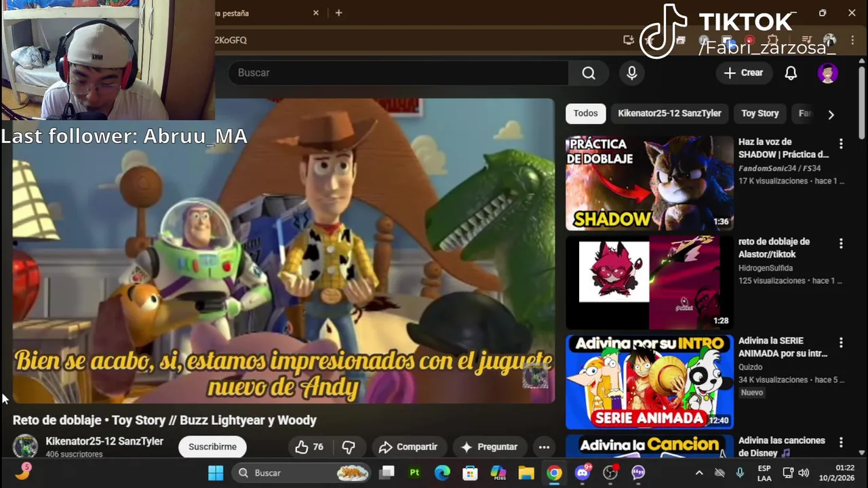This screenshot has width=868, height=488.
Task: Open Chrome profile avatar in toolbar
Action: click(x=829, y=40)
